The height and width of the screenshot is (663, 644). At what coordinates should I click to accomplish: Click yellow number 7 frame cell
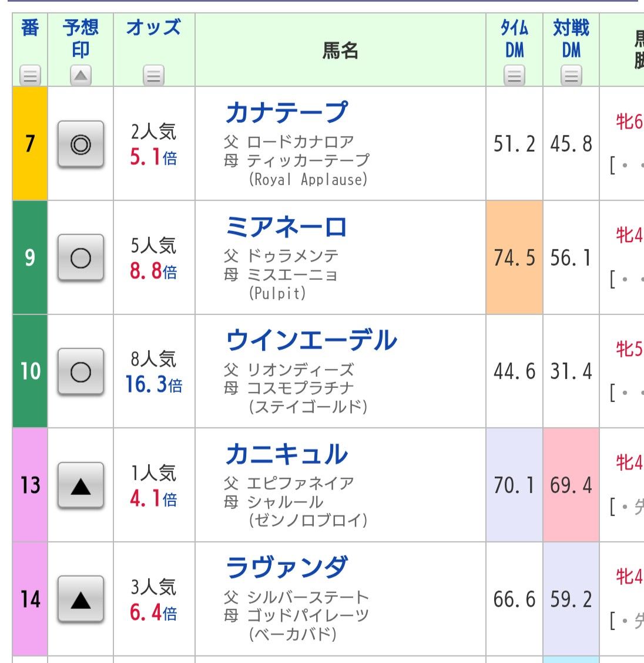pyautogui.click(x=30, y=144)
